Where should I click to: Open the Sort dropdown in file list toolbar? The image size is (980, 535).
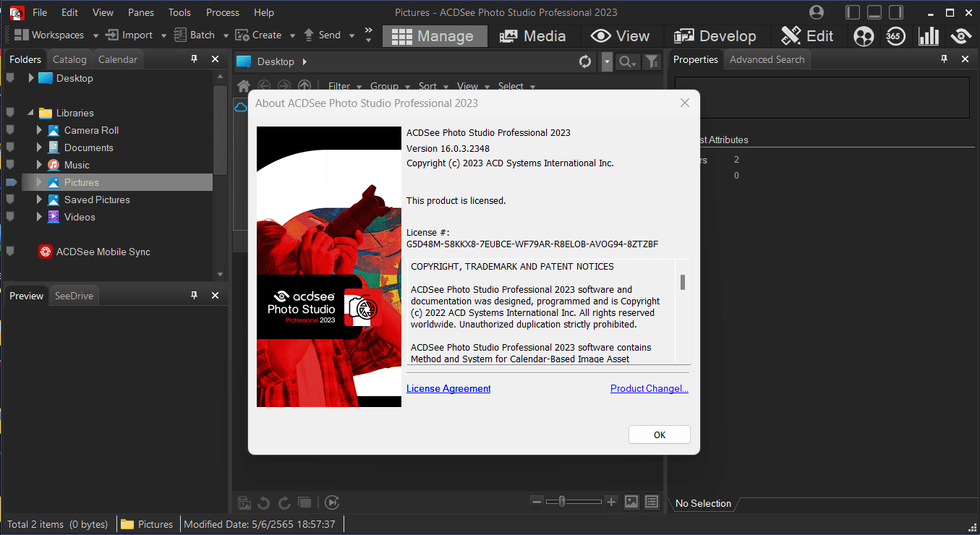point(433,86)
